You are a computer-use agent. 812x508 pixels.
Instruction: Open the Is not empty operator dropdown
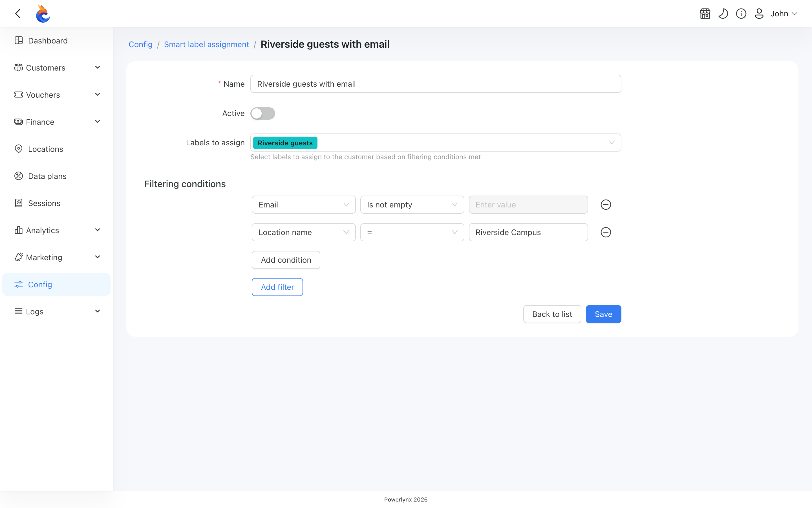pyautogui.click(x=412, y=205)
